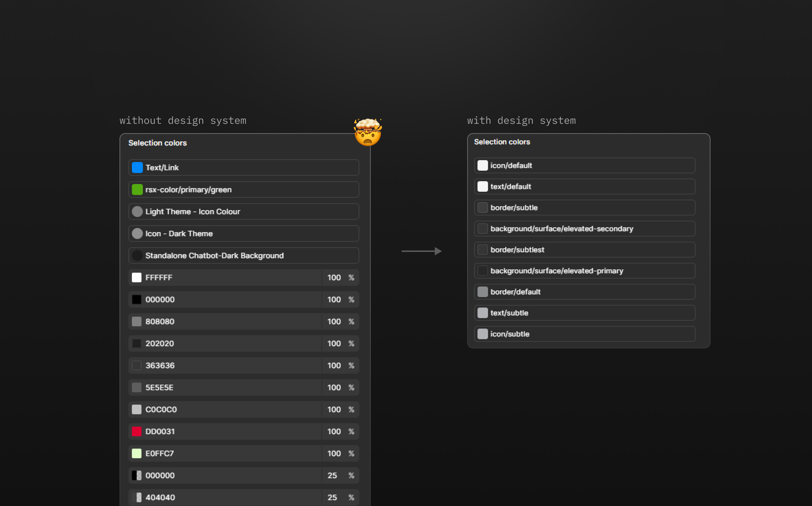This screenshot has height=506, width=812.
Task: Click the blue Text/Link color swatch
Action: coord(137,167)
